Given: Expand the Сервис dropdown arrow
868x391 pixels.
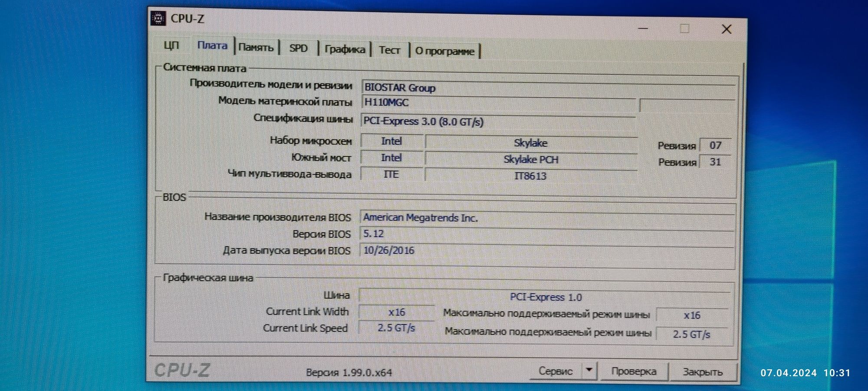Looking at the screenshot, I should (589, 370).
